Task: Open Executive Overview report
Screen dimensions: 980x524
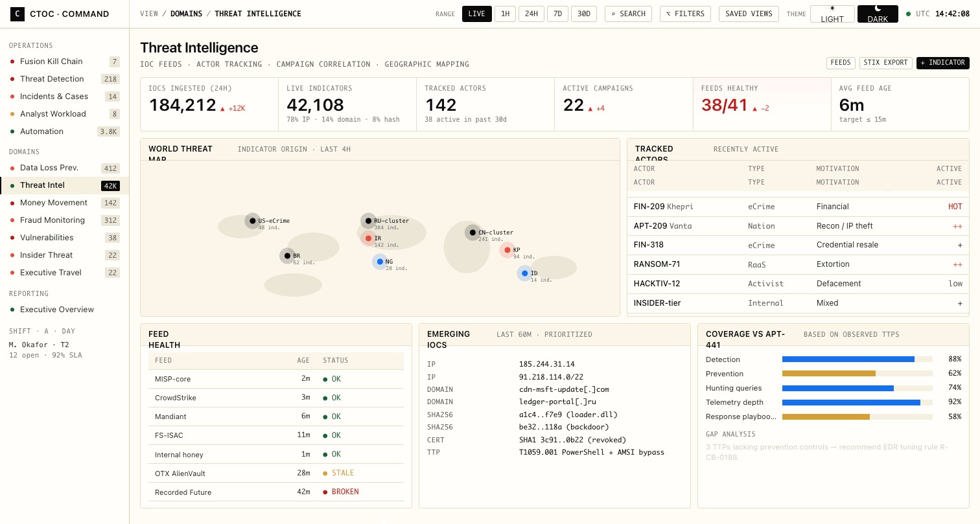Action: click(x=65, y=310)
